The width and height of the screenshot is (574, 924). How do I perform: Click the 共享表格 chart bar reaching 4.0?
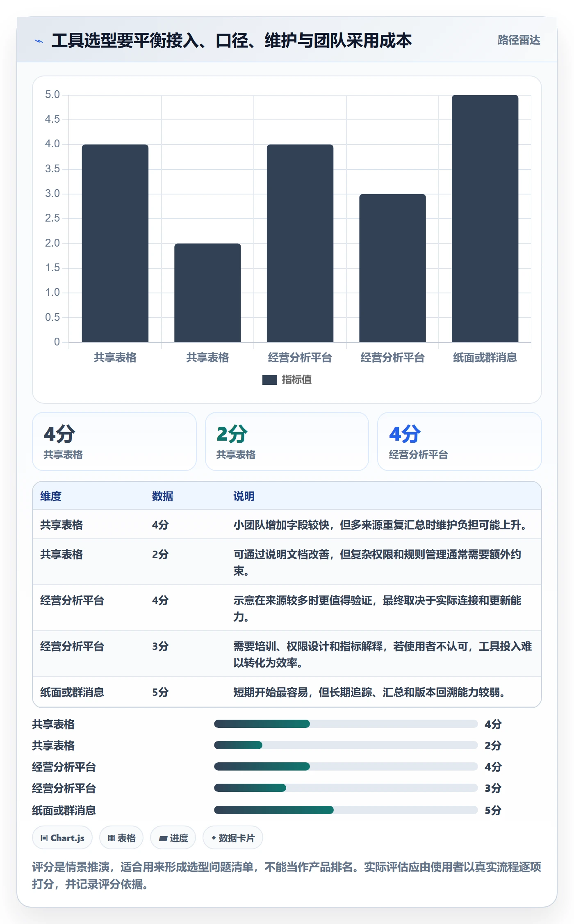[115, 243]
